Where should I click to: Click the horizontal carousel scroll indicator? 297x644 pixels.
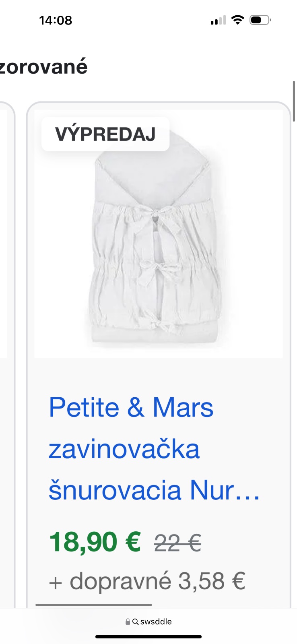click(x=94, y=605)
